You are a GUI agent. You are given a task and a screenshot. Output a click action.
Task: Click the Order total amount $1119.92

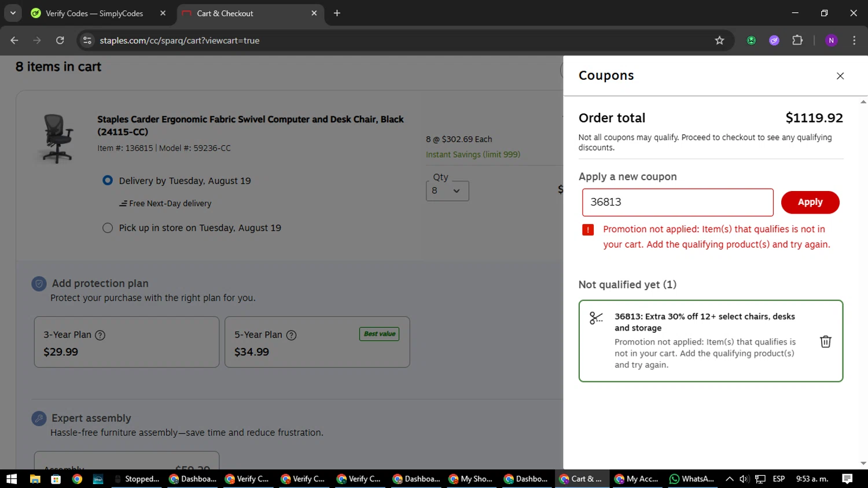[814, 118]
